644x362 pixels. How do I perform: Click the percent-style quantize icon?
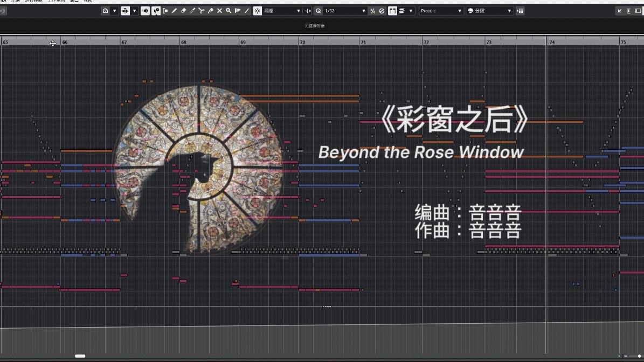coord(372,11)
